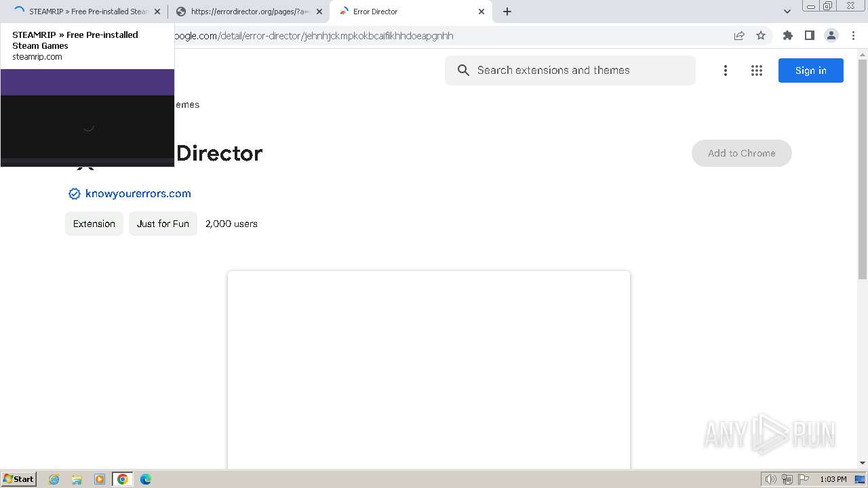Click the Action Center flag icon
868x488 pixels.
[x=804, y=479]
